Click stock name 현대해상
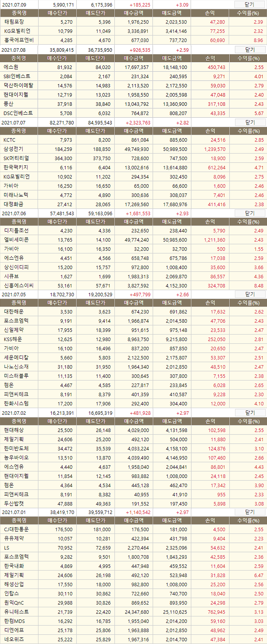This screenshot has height=644, width=267. pos(14,430)
